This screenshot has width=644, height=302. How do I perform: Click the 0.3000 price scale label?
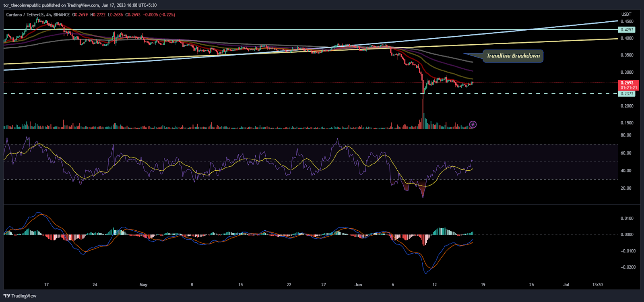(627, 72)
